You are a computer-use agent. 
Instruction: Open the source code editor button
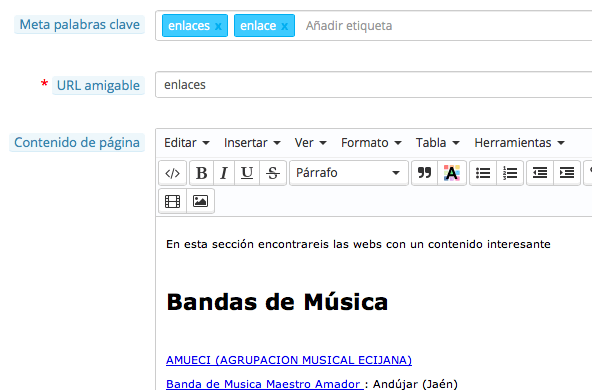[x=173, y=173]
